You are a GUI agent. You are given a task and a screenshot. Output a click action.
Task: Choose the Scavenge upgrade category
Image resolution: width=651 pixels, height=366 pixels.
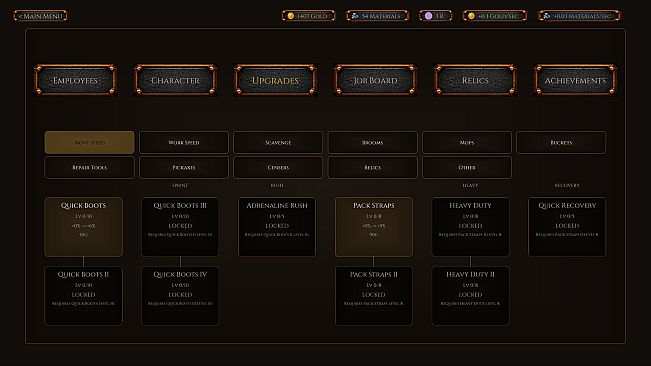point(278,142)
